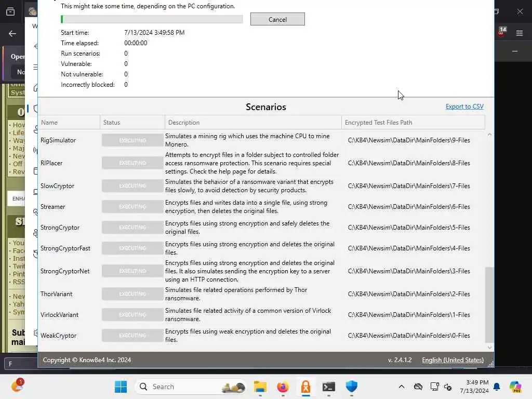Screen dimensions: 532x399
Task: Open the hamburger menu in background browser
Action: coord(519,33)
